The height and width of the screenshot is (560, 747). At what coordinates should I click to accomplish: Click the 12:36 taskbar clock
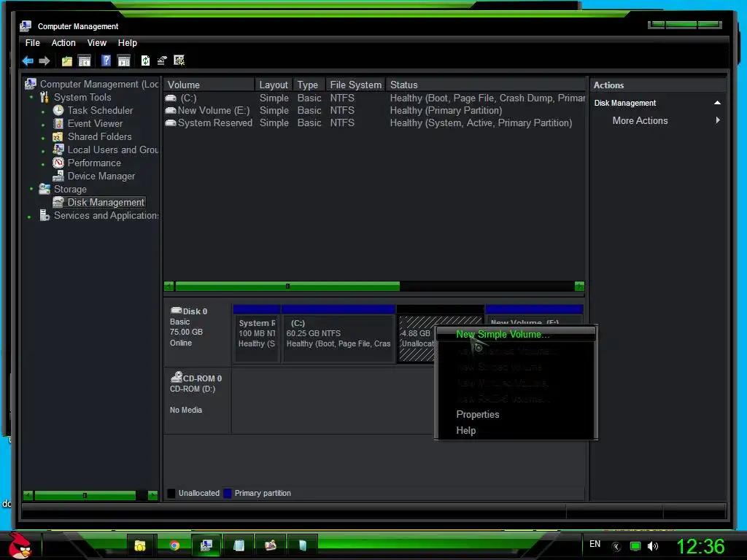pyautogui.click(x=700, y=546)
